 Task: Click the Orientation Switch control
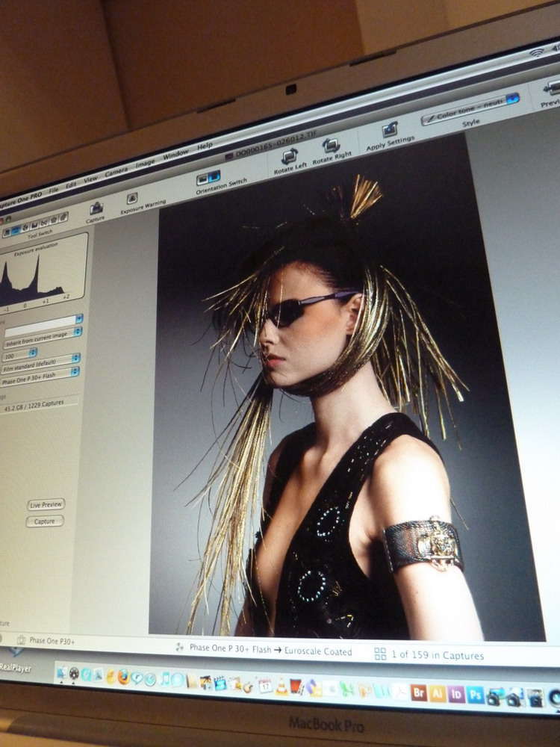pyautogui.click(x=208, y=177)
